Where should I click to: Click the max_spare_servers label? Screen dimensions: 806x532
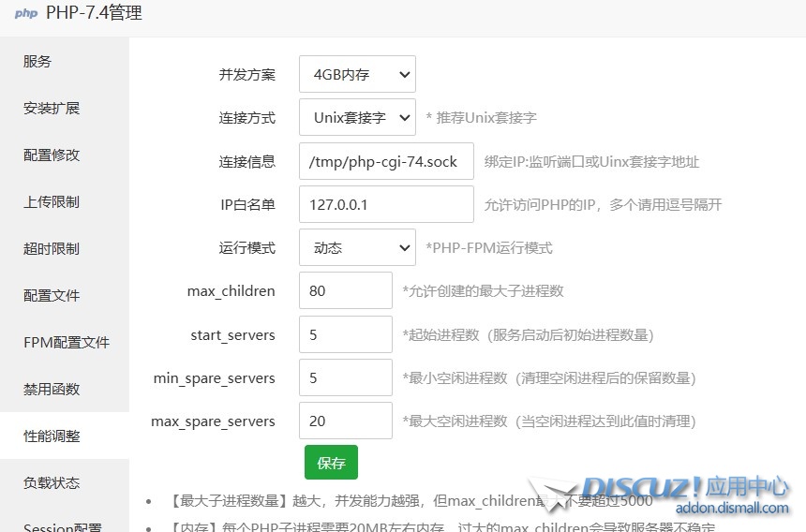click(x=214, y=421)
